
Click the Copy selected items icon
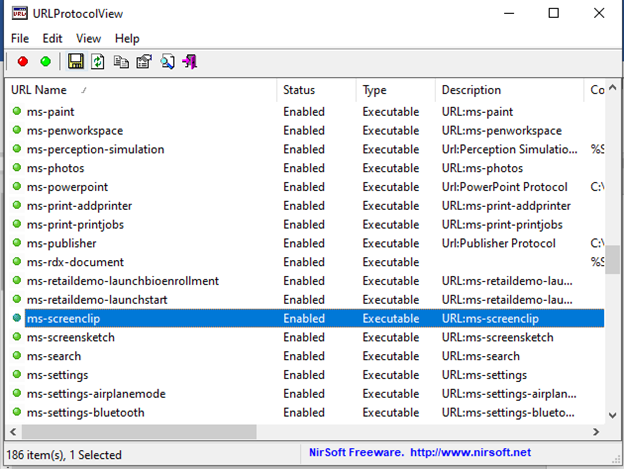[x=121, y=62]
